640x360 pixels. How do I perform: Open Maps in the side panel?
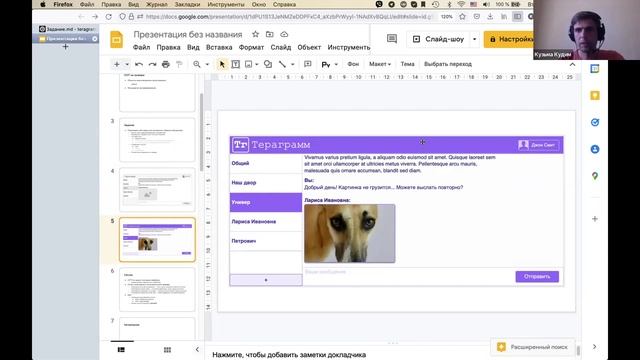click(595, 176)
